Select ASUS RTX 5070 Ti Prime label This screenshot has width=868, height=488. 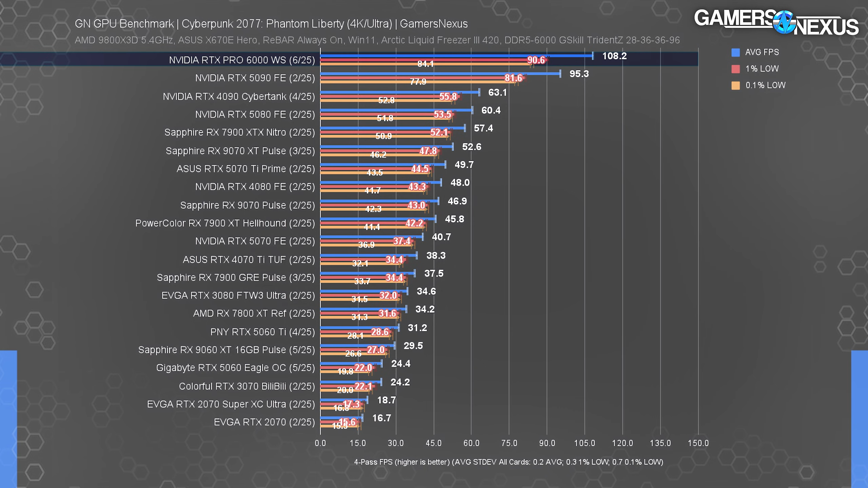[246, 169]
